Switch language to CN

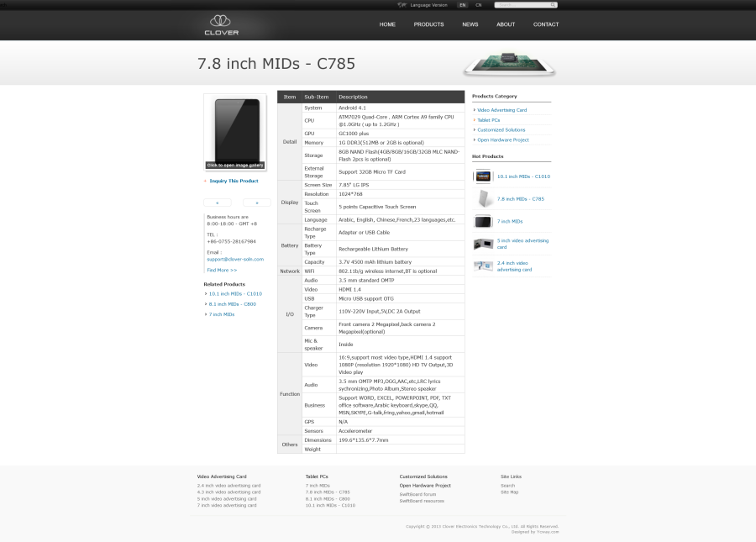[479, 5]
